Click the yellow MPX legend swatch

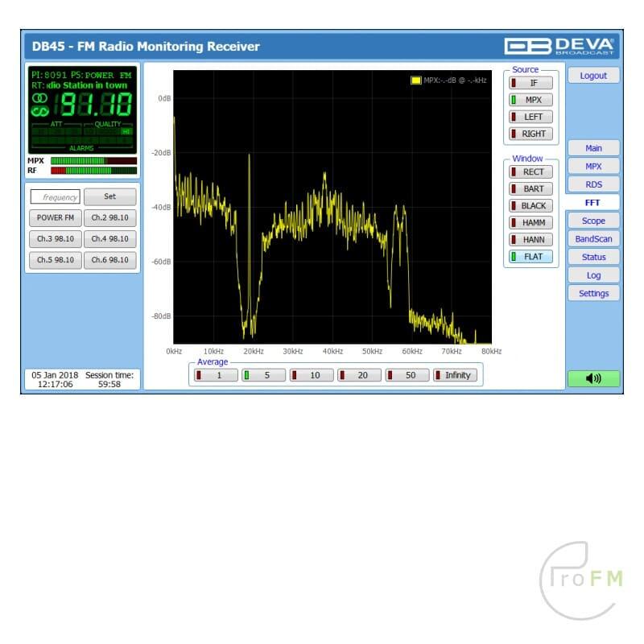tap(415, 80)
